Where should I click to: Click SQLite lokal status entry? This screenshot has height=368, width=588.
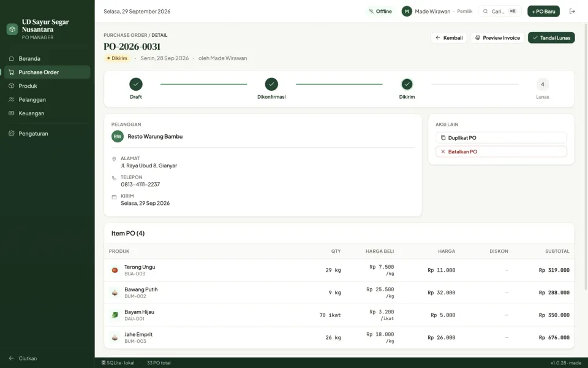coord(118,362)
